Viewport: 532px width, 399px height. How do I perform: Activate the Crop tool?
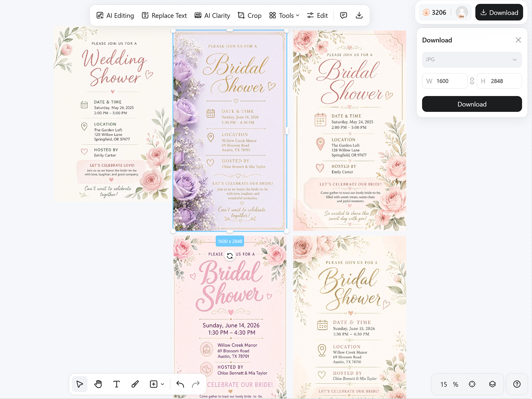(x=249, y=16)
